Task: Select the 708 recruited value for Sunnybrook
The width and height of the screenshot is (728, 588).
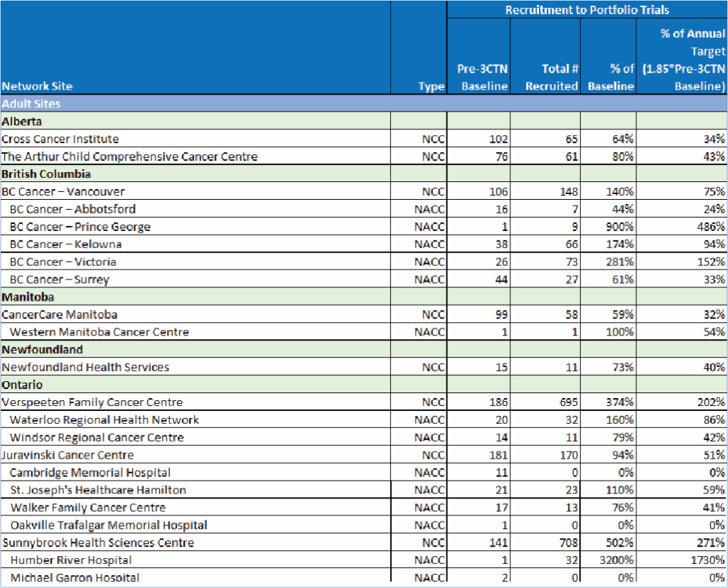Action: pos(569,542)
